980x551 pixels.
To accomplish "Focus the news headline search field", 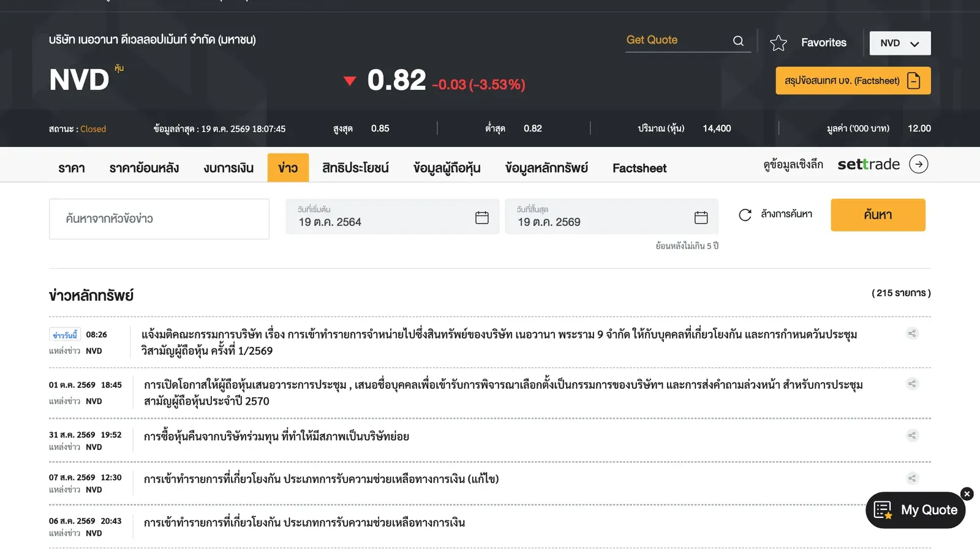I will tap(159, 219).
